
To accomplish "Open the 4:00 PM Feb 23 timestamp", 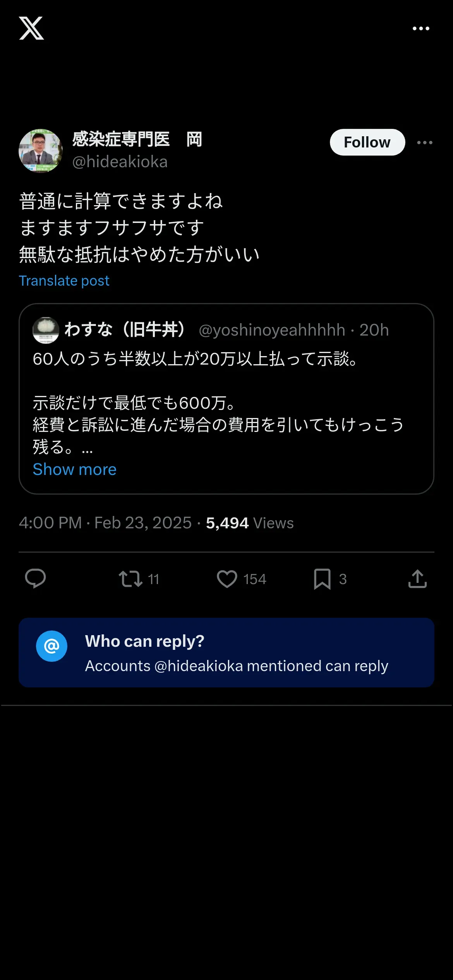I will point(105,523).
